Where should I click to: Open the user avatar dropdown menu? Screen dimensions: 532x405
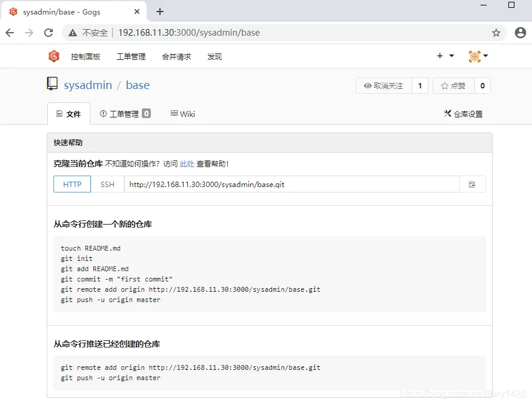click(478, 56)
